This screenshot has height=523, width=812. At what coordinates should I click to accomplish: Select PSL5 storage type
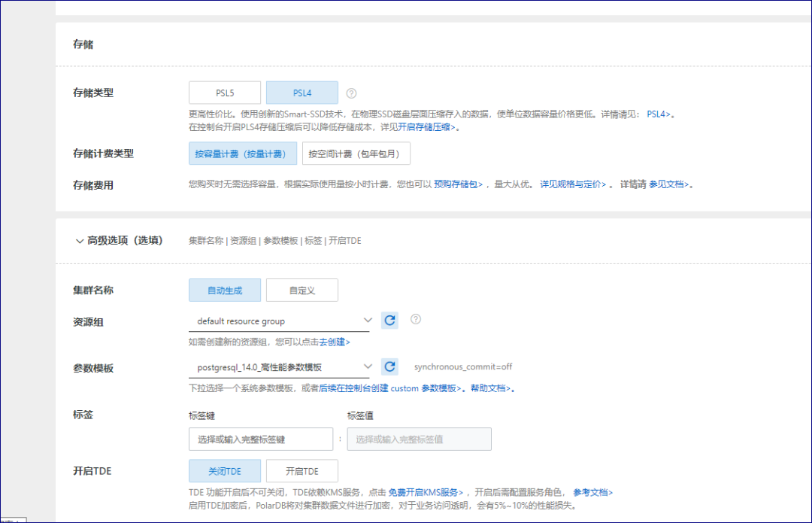(x=224, y=93)
